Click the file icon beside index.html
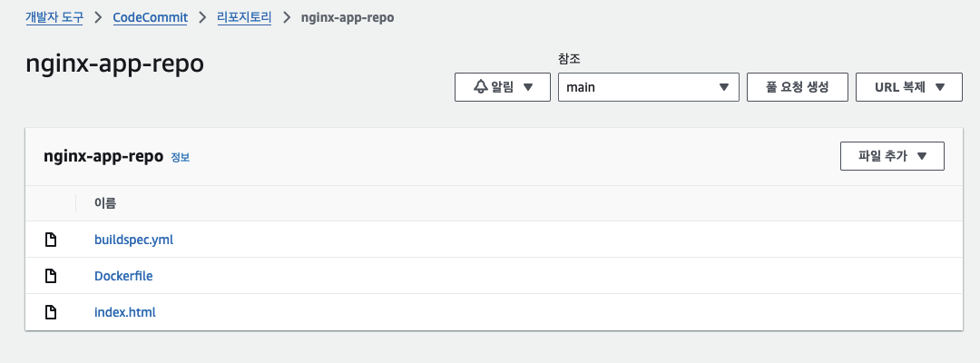The image size is (980, 363). point(51,312)
